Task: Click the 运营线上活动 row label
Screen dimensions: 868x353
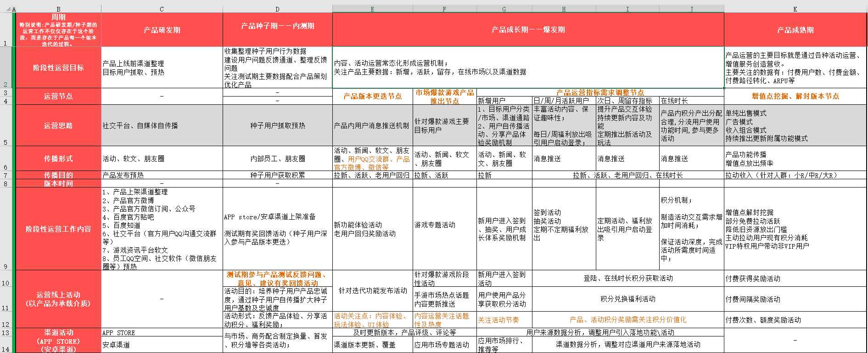Action: pyautogui.click(x=58, y=299)
